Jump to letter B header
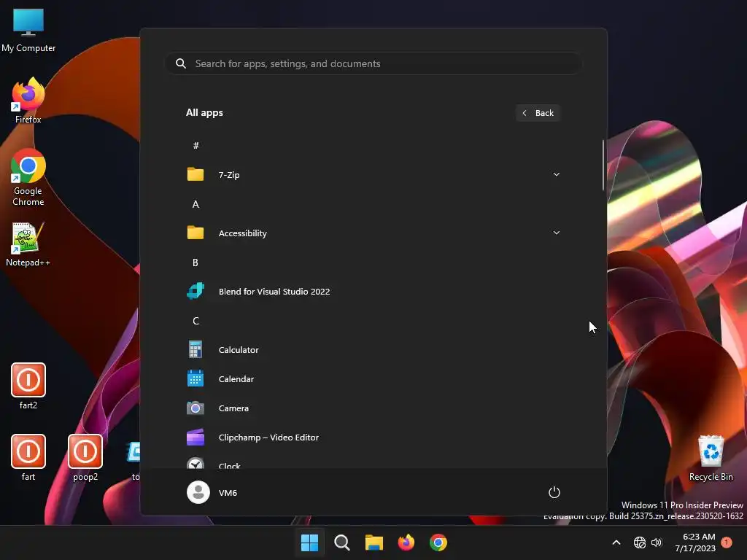This screenshot has width=747, height=560. [x=196, y=262]
